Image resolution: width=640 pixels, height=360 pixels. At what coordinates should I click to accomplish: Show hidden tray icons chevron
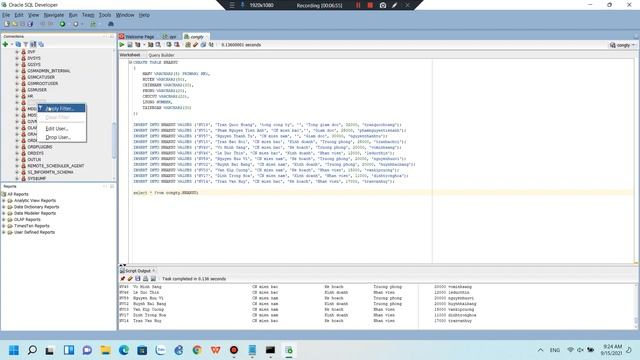540,350
